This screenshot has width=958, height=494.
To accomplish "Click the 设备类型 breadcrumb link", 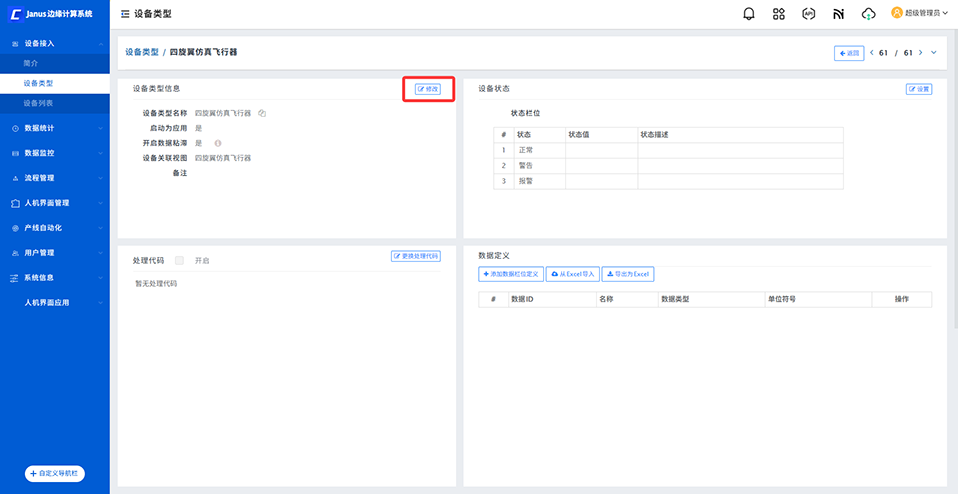I will [141, 51].
